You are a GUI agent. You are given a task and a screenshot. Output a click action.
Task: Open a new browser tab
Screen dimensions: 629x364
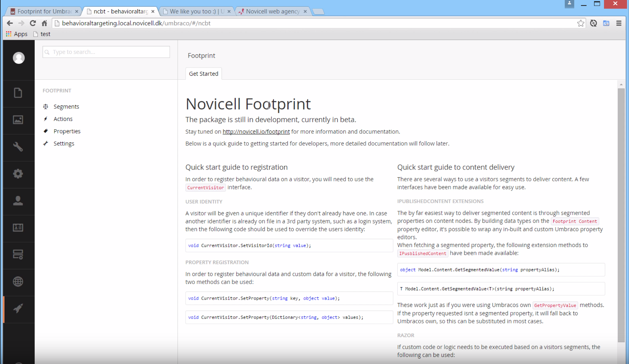[319, 12]
